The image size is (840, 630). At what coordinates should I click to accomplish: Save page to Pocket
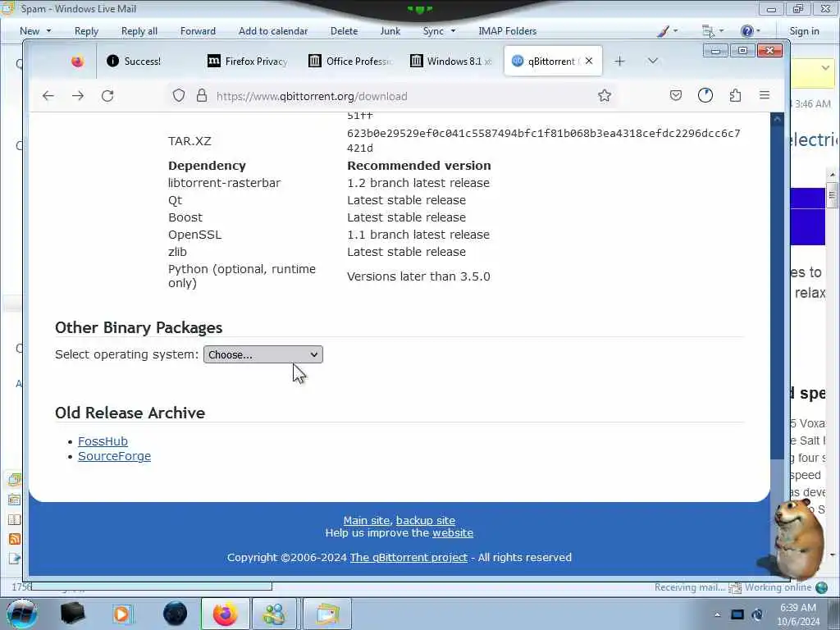pyautogui.click(x=676, y=96)
